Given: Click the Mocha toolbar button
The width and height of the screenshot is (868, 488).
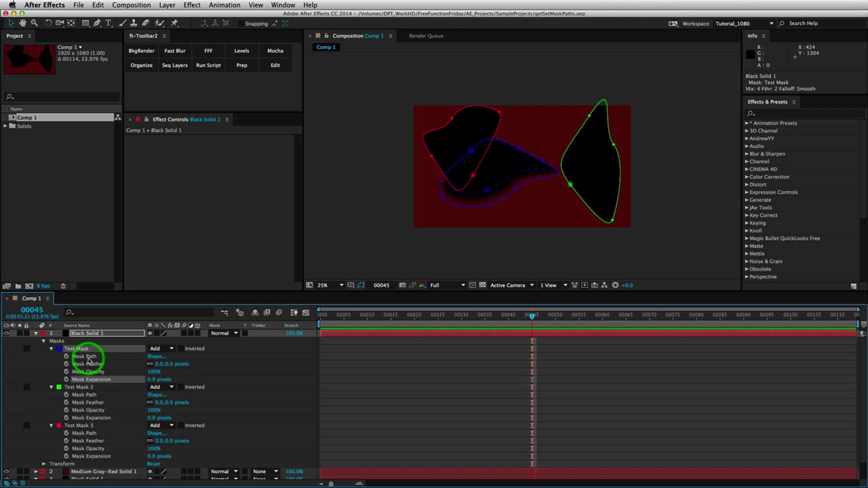Looking at the screenshot, I should pos(275,51).
